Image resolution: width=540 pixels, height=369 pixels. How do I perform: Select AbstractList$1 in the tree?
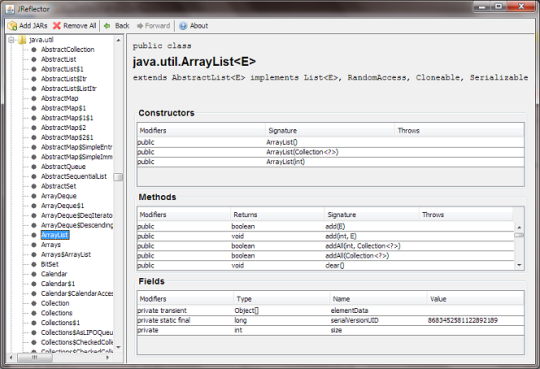pyautogui.click(x=62, y=69)
